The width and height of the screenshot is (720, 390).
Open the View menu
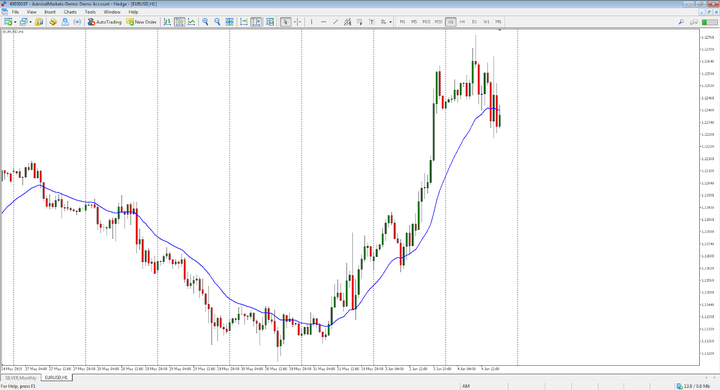pos(32,12)
